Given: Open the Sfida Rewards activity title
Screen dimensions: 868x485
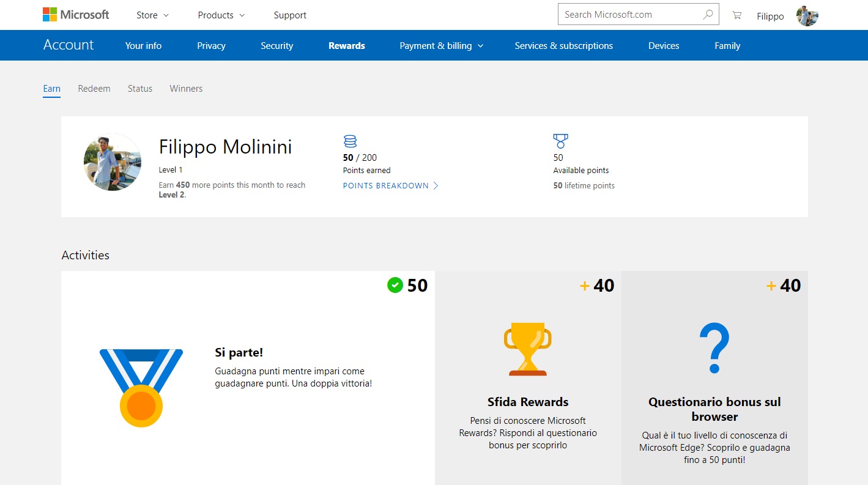Looking at the screenshot, I should click(528, 402).
